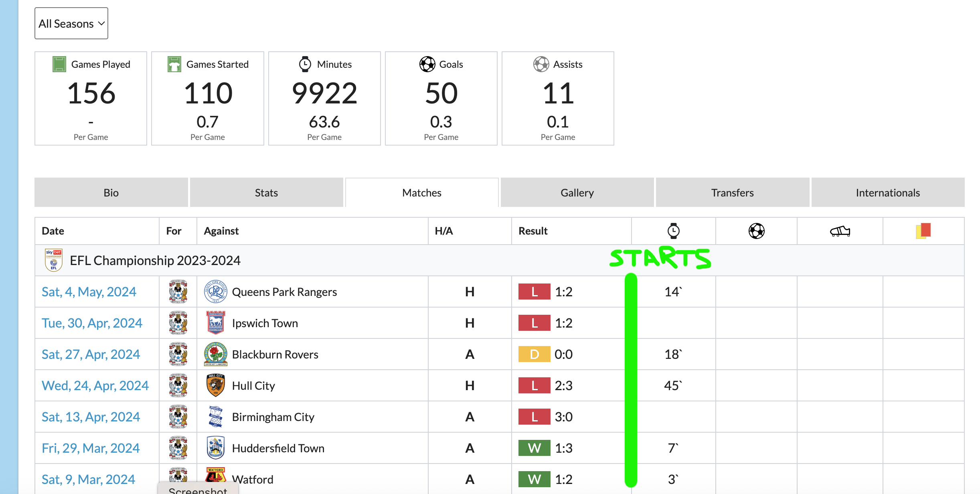Image resolution: width=980 pixels, height=494 pixels.
Task: Open the All Seasons dropdown
Action: 71,24
